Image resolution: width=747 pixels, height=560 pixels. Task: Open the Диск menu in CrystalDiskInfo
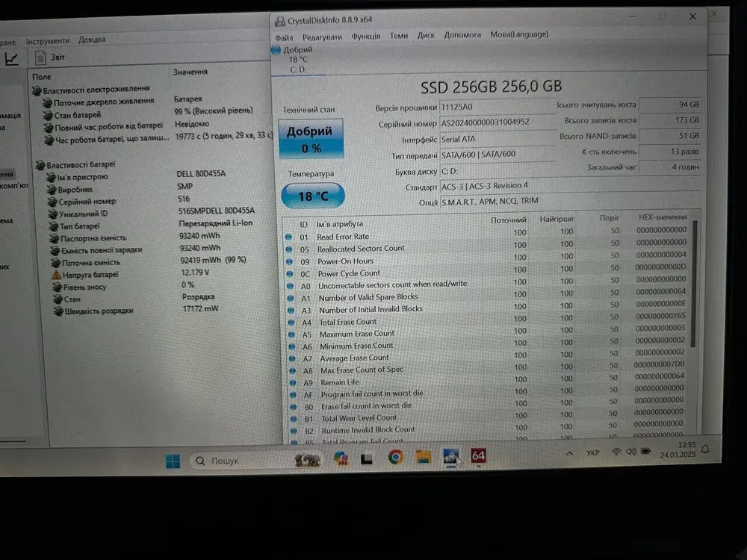click(426, 35)
